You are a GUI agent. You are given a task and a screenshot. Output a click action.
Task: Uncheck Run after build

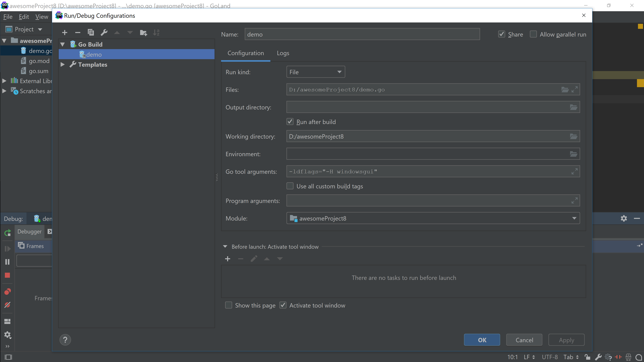pos(290,122)
